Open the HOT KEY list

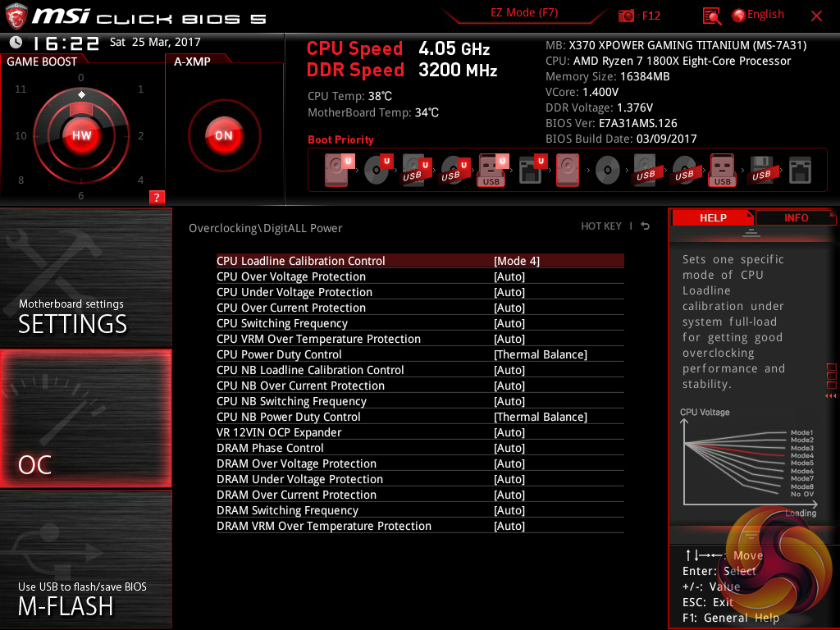[601, 226]
